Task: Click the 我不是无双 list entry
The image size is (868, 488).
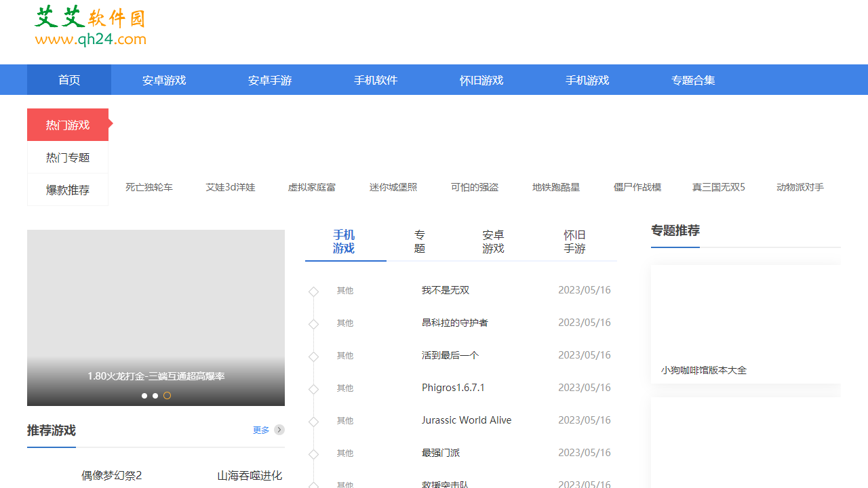Action: [x=446, y=290]
